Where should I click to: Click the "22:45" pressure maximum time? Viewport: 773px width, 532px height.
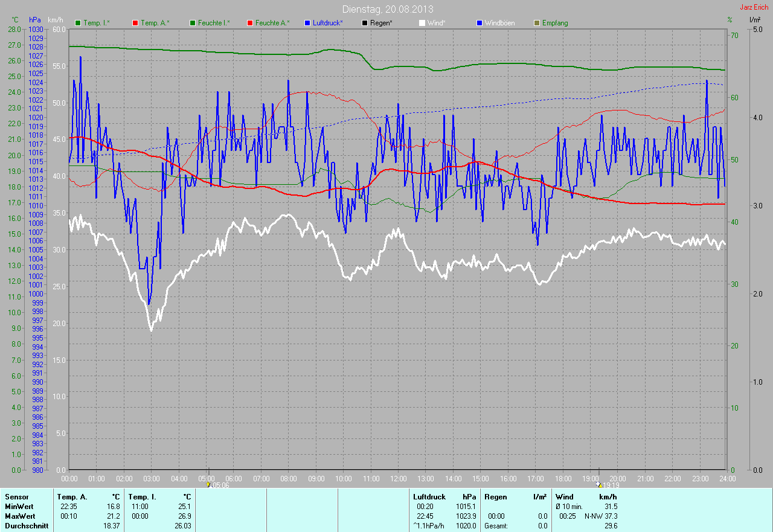point(425,516)
